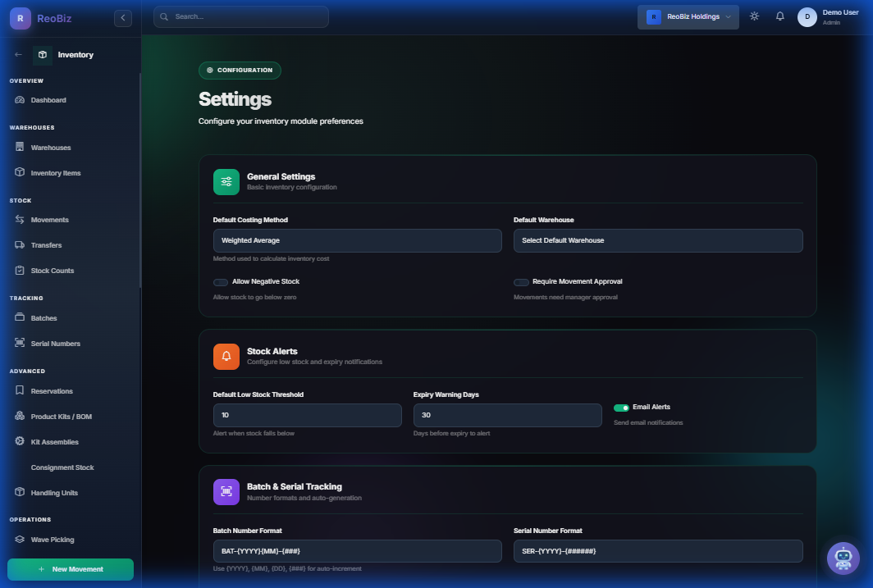Open the Default Costing Method dropdown
The width and height of the screenshot is (873, 588).
pyautogui.click(x=357, y=240)
